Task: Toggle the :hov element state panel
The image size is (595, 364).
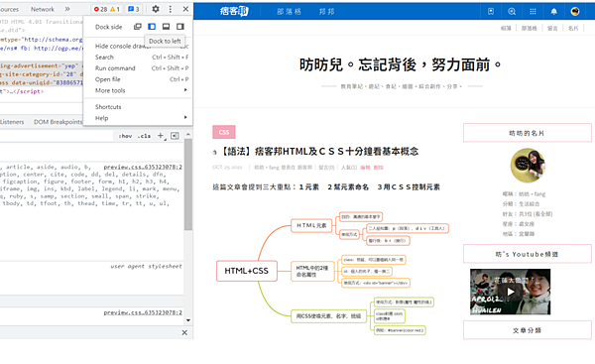Action: click(x=125, y=136)
